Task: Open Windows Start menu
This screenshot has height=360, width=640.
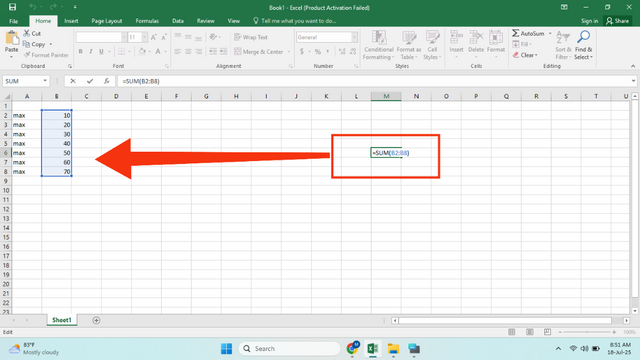Action: pos(226,349)
